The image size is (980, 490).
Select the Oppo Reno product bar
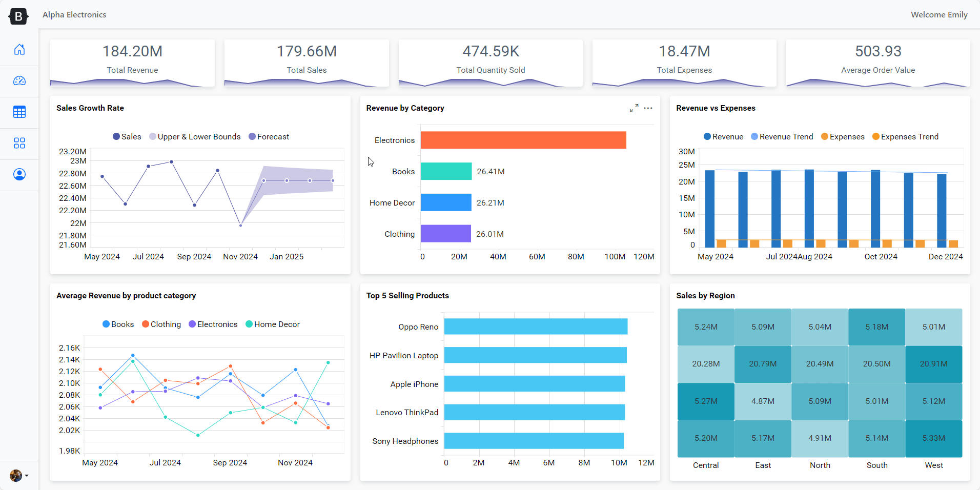pyautogui.click(x=536, y=326)
